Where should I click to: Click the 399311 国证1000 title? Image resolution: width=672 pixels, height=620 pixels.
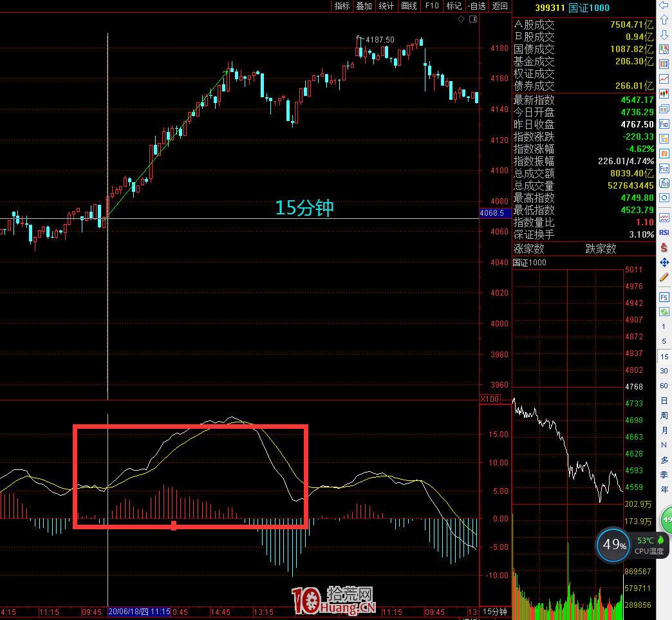pyautogui.click(x=572, y=8)
